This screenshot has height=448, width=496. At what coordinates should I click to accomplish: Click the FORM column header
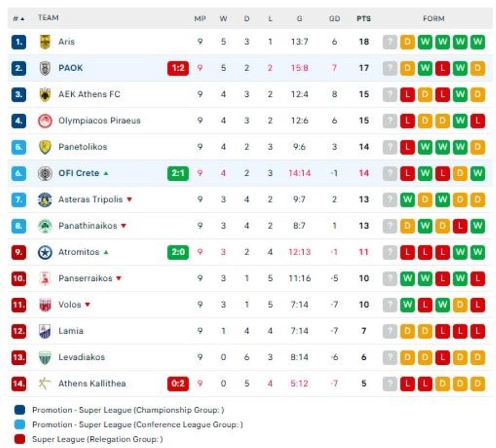coord(434,18)
